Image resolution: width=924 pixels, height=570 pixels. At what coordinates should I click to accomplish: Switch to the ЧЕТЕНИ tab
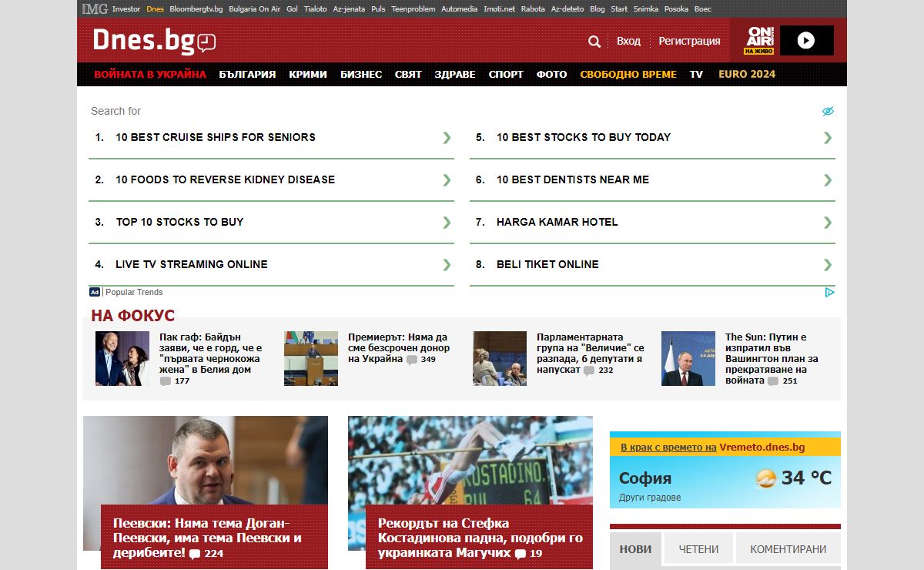(698, 549)
